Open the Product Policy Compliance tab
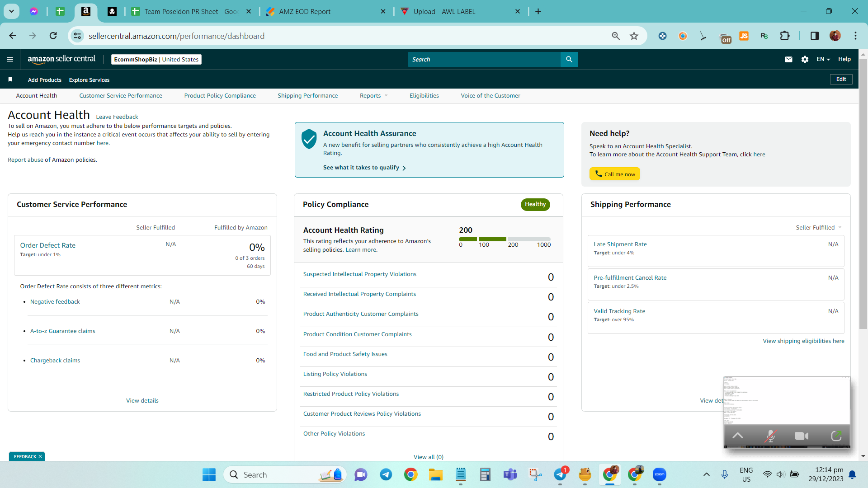This screenshot has height=488, width=868. tap(220, 95)
